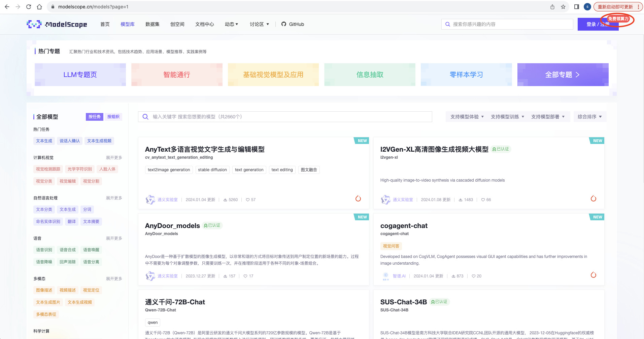Click the 登录 / 注册 button
The height and width of the screenshot is (339, 644).
coord(598,24)
